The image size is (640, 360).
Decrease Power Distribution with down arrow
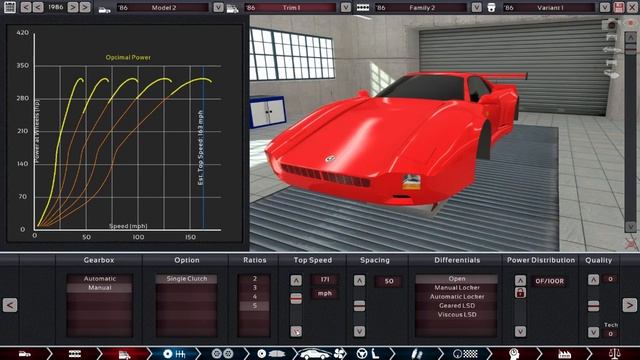520,331
